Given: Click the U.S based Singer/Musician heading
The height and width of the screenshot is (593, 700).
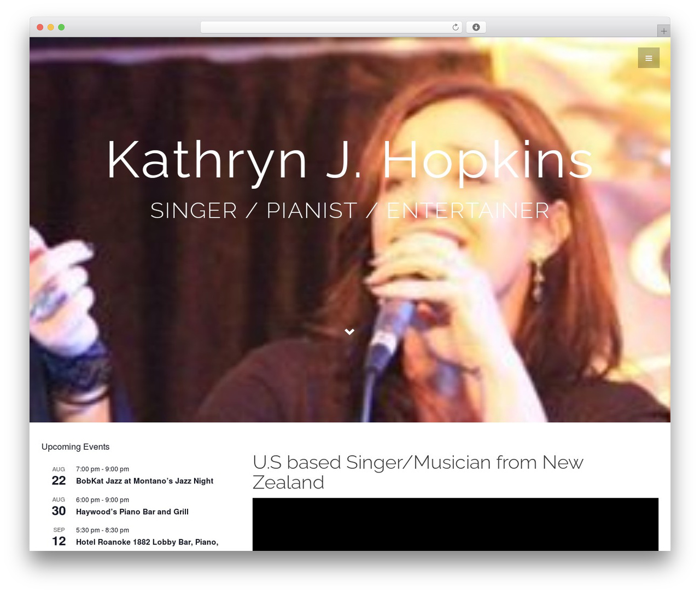Looking at the screenshot, I should pyautogui.click(x=418, y=472).
